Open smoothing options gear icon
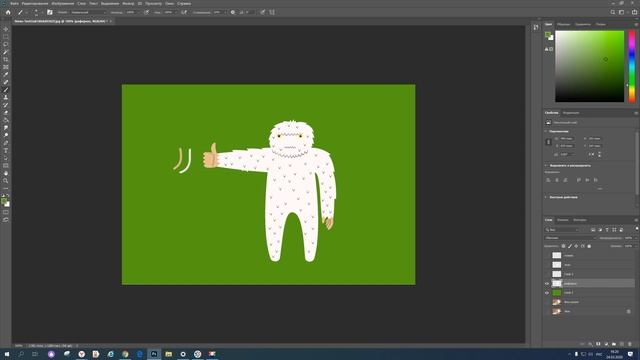This screenshot has width=640, height=360. 233,12
